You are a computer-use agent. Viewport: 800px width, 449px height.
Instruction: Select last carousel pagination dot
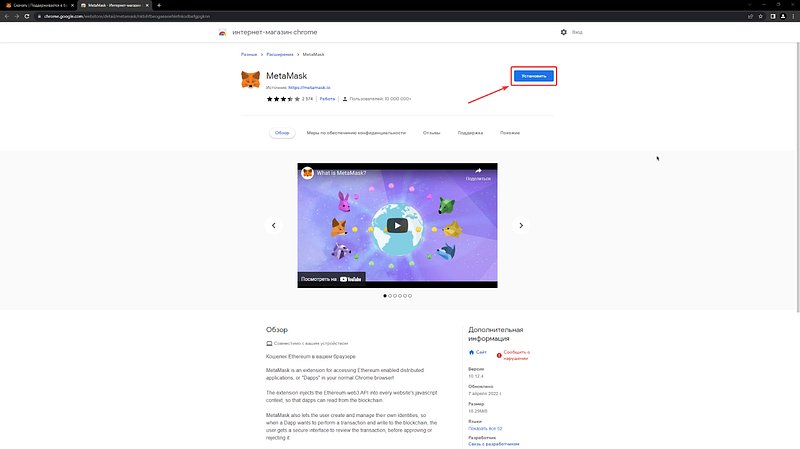click(x=410, y=296)
